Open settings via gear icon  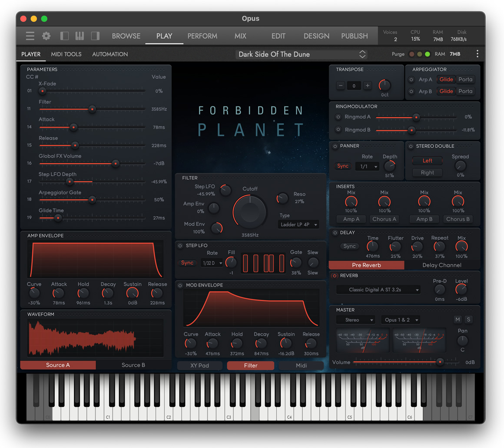46,36
